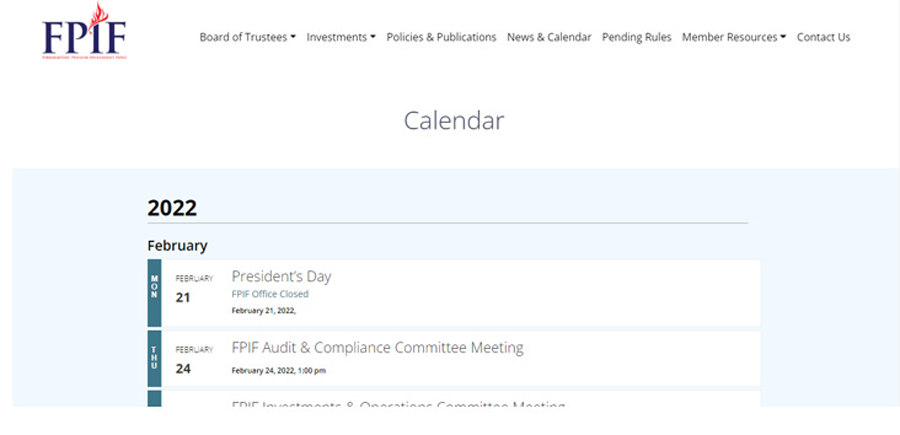Open the Member Resources dropdown
Viewport: 900px width, 435px height.
tap(734, 37)
